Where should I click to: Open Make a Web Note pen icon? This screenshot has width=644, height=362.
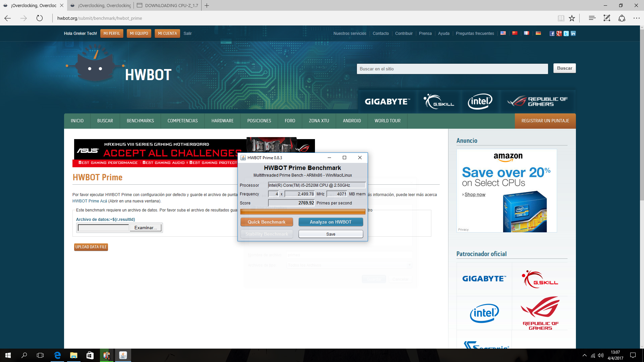point(607,18)
